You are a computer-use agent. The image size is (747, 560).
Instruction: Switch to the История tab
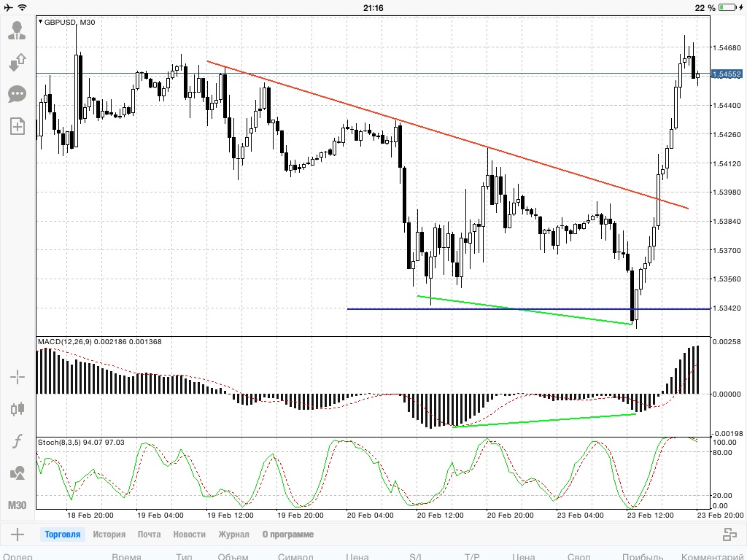click(109, 534)
